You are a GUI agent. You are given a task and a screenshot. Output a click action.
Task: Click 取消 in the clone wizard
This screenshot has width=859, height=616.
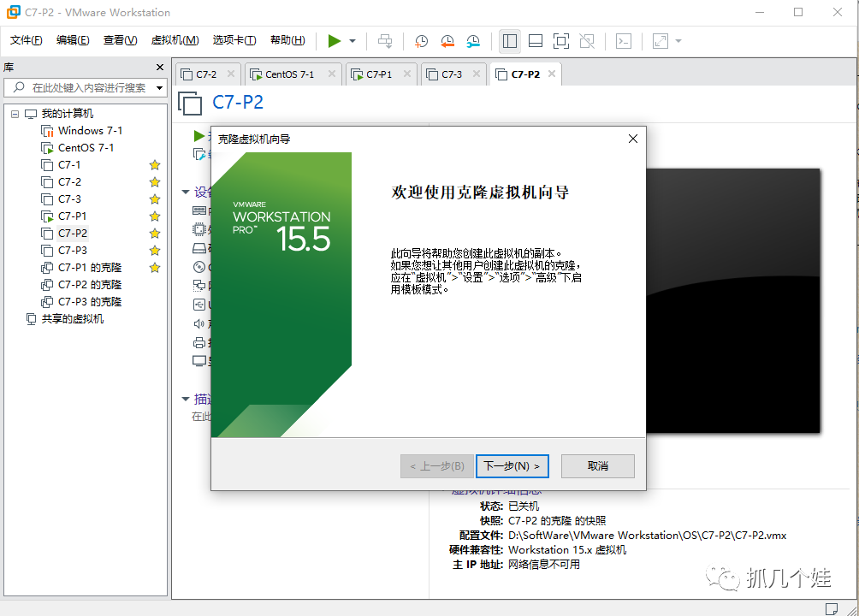pyautogui.click(x=598, y=465)
